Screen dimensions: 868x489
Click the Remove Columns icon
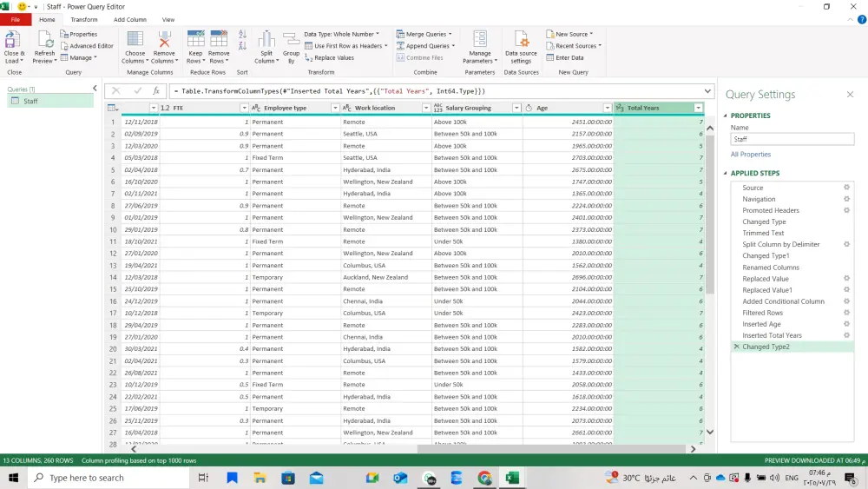(164, 40)
